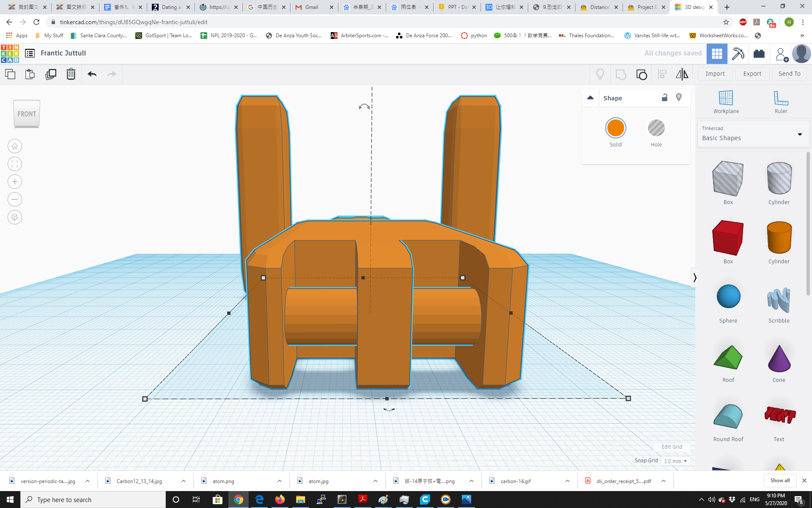Image resolution: width=812 pixels, height=508 pixels.
Task: Click the Export button
Action: tap(752, 74)
